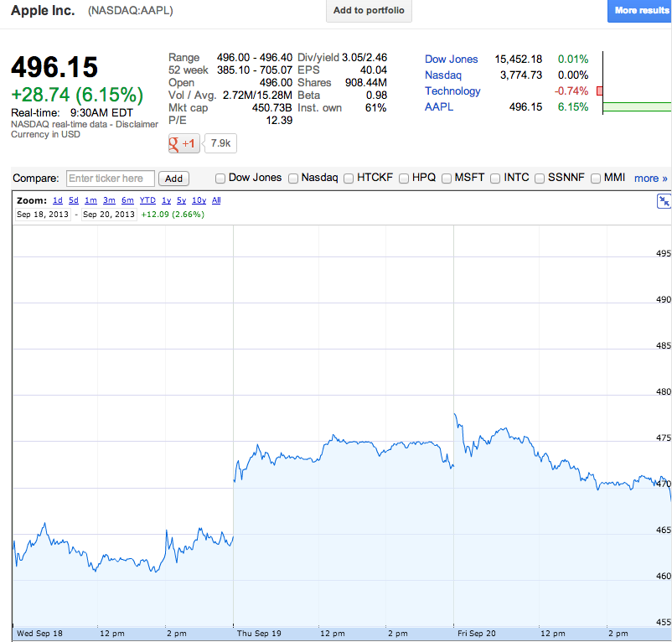Click the Apple Inc. company title

[x=43, y=10]
